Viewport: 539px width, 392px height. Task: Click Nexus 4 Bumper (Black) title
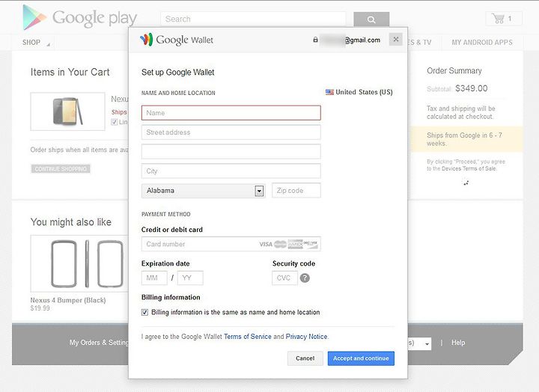pyautogui.click(x=68, y=300)
